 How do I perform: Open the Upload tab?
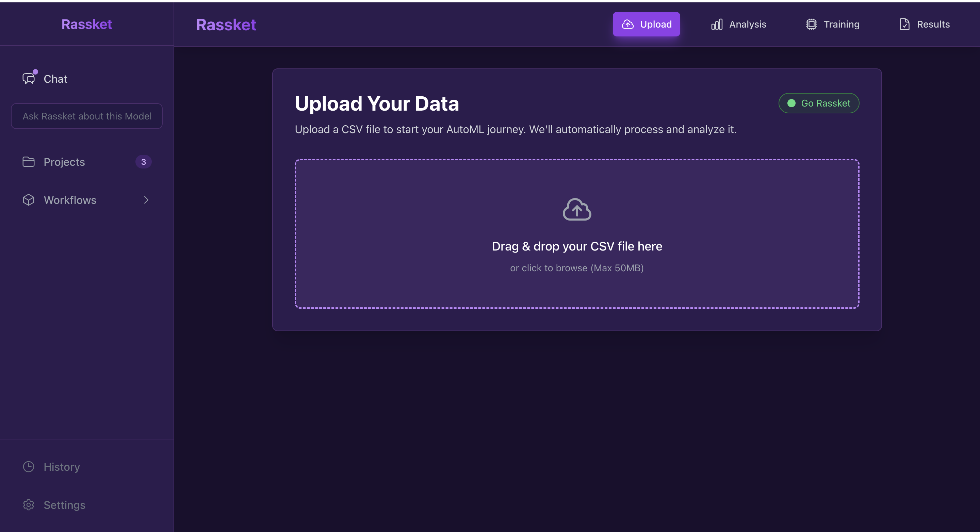[646, 25]
